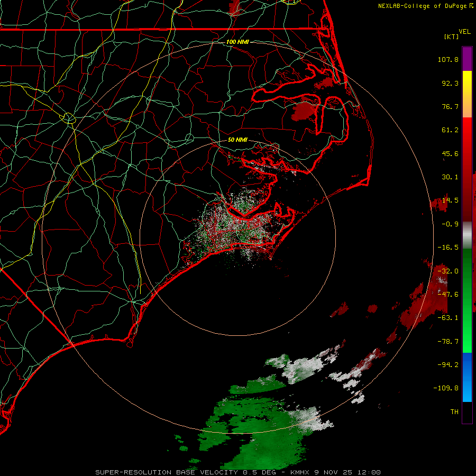476x476 pixels.
Task: Click the VEL legend title
Action: point(464,31)
